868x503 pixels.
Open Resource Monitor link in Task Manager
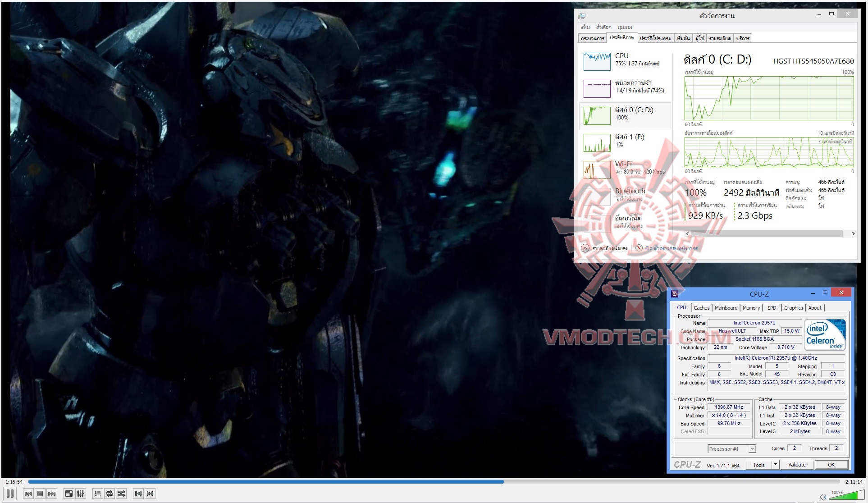coord(671,248)
